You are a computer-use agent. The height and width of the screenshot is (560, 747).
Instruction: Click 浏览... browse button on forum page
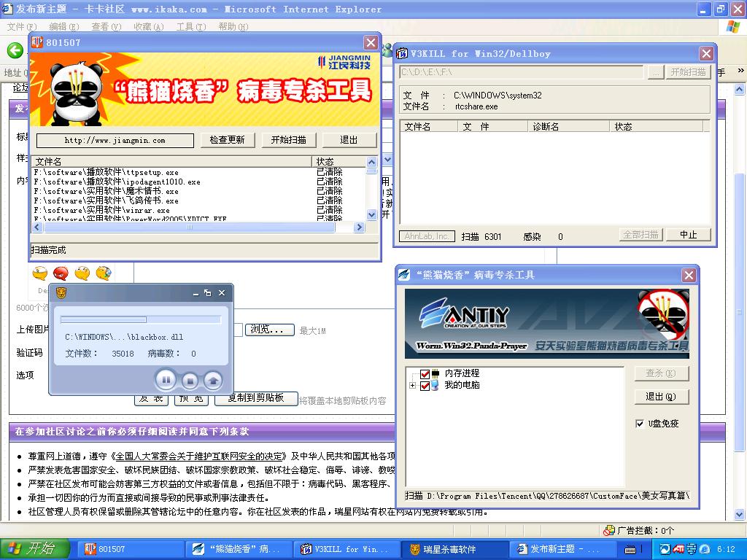click(x=269, y=329)
